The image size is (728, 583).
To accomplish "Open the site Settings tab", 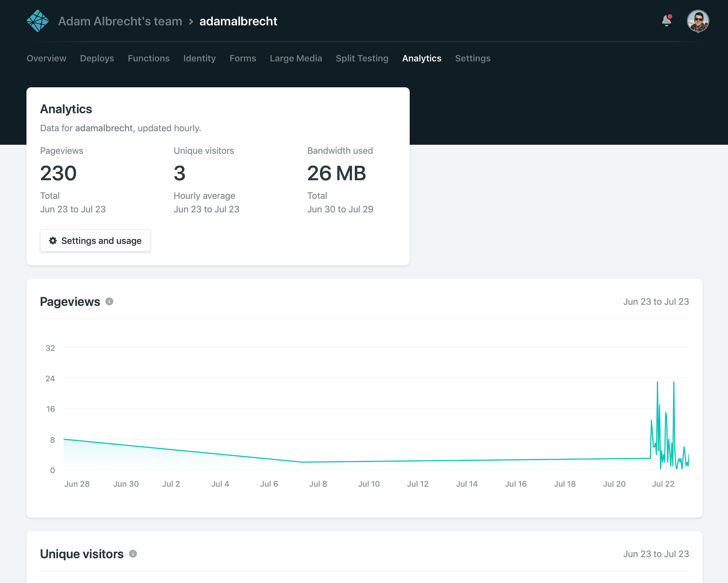I will (x=473, y=58).
